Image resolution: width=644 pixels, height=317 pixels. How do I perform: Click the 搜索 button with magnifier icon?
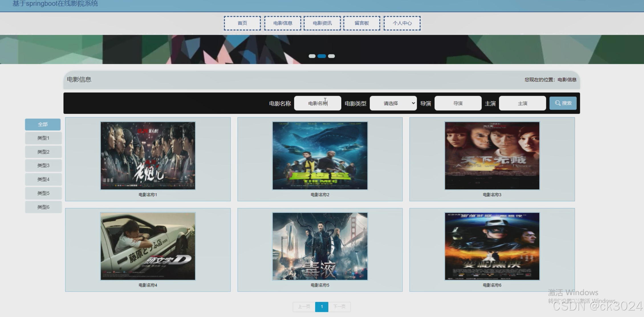click(563, 103)
